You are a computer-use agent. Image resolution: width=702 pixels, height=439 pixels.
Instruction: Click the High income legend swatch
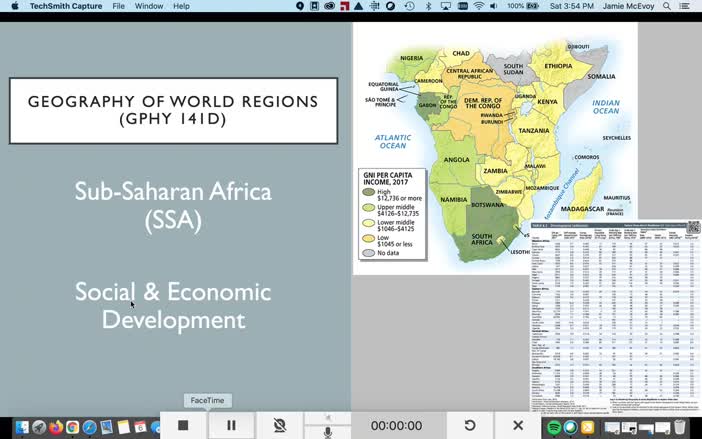click(368, 192)
